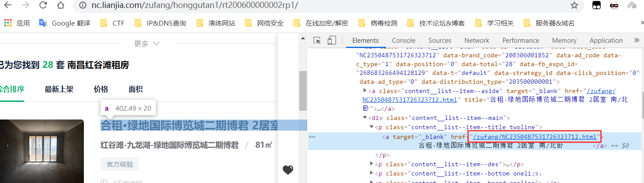Follow the highlighted /zufang/NC2350487531726323712.html href

[x=534, y=137]
